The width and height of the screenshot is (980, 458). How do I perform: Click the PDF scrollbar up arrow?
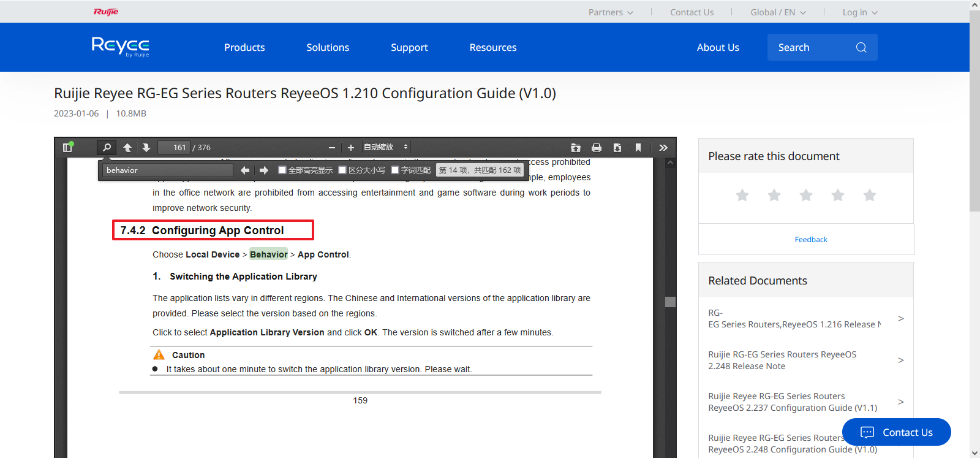pyautogui.click(x=671, y=163)
